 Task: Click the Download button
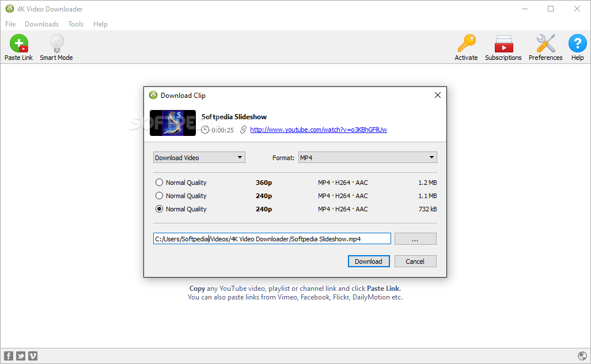(x=369, y=261)
